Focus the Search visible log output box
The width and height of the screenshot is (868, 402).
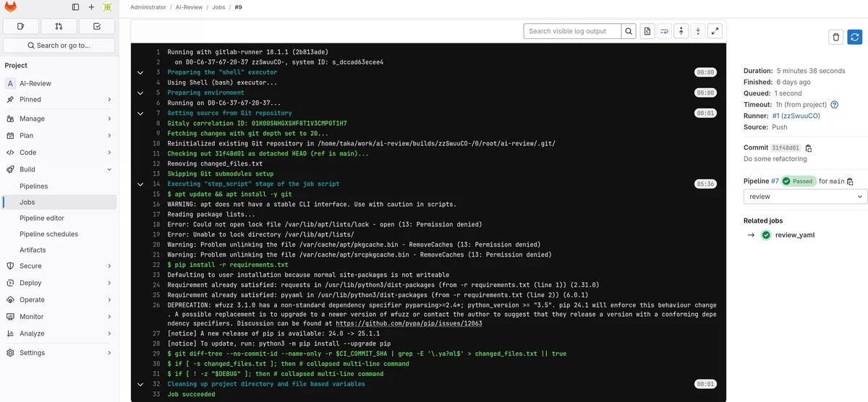coord(572,31)
